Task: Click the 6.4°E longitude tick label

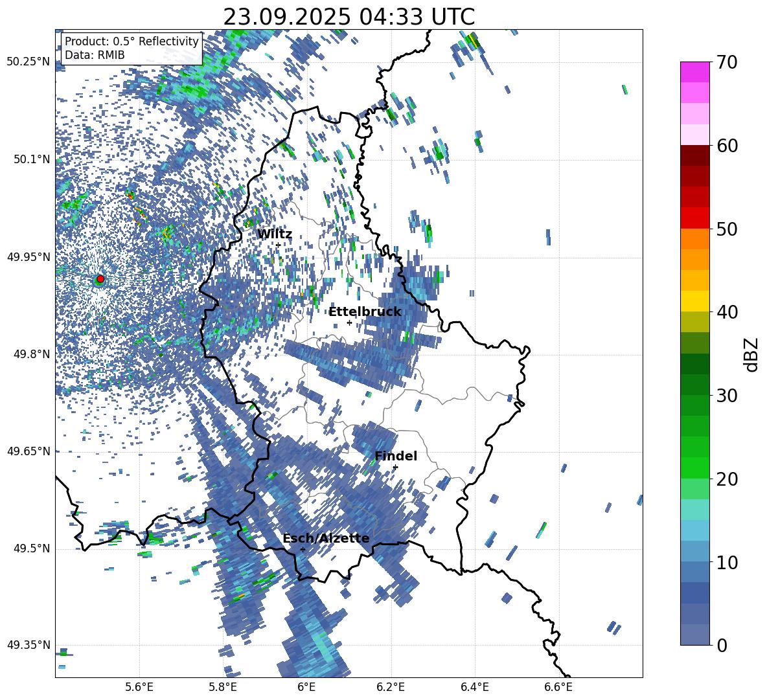Action: point(475,687)
